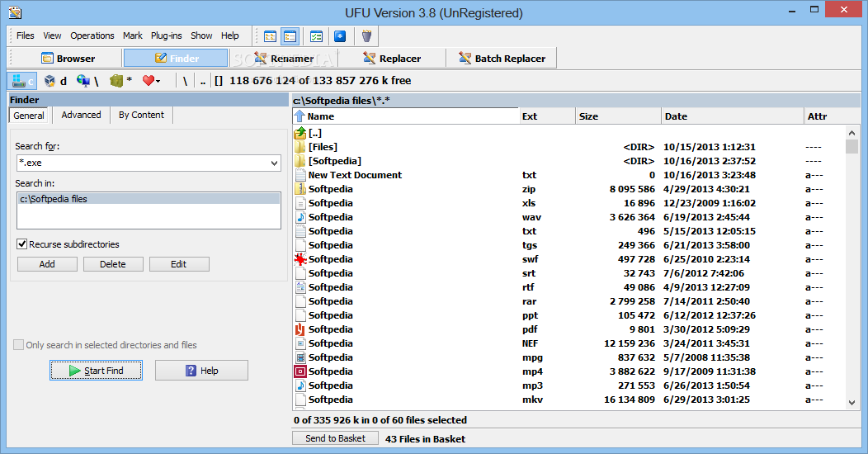
Task: Go up with the two-dot button
Action: (203, 81)
